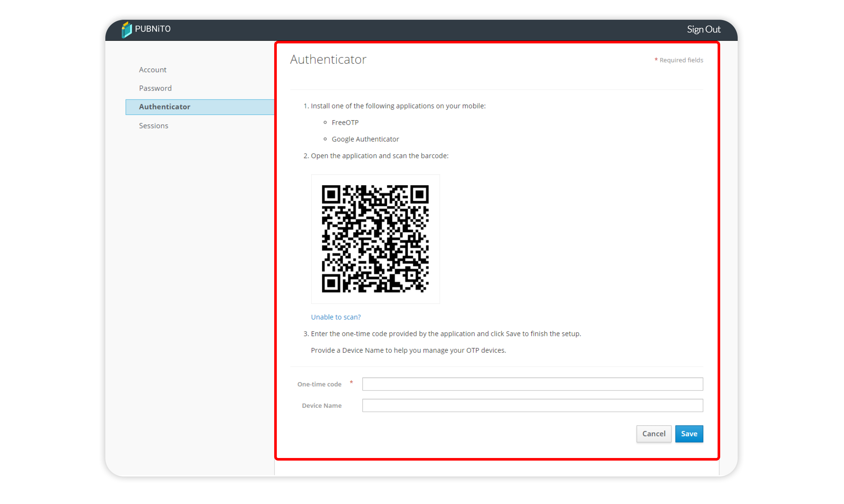Click the PUBNiTO logo icon
844x504 pixels.
pyautogui.click(x=127, y=29)
